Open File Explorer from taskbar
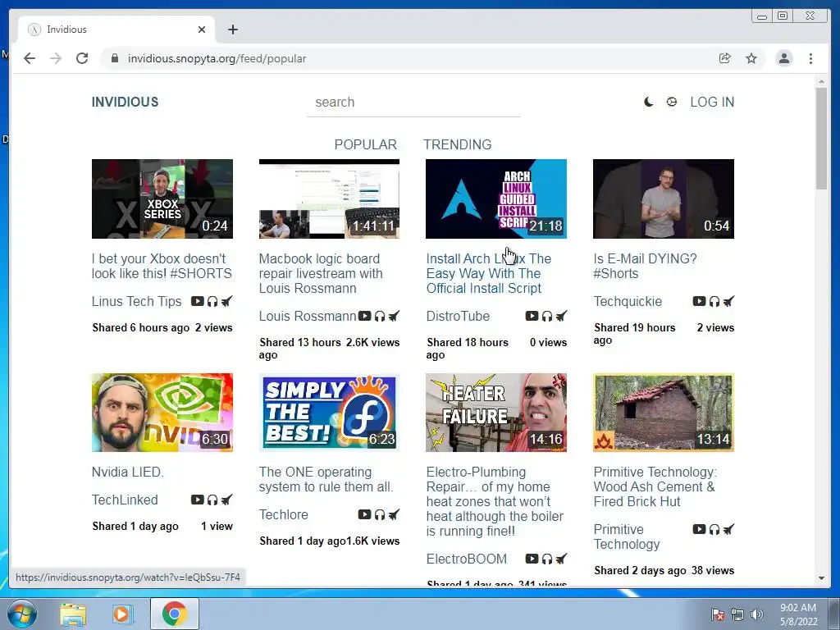 [x=73, y=614]
